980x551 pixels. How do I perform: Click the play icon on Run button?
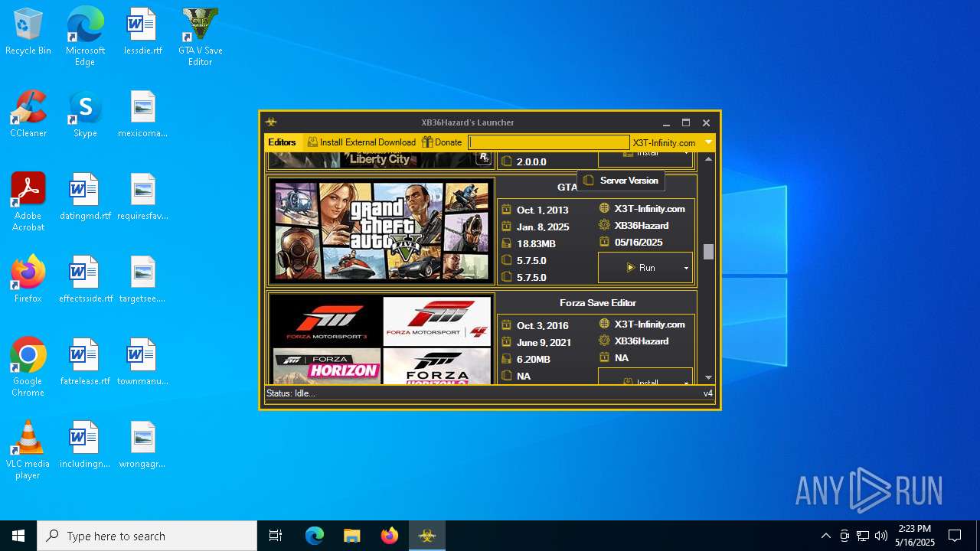pyautogui.click(x=631, y=268)
